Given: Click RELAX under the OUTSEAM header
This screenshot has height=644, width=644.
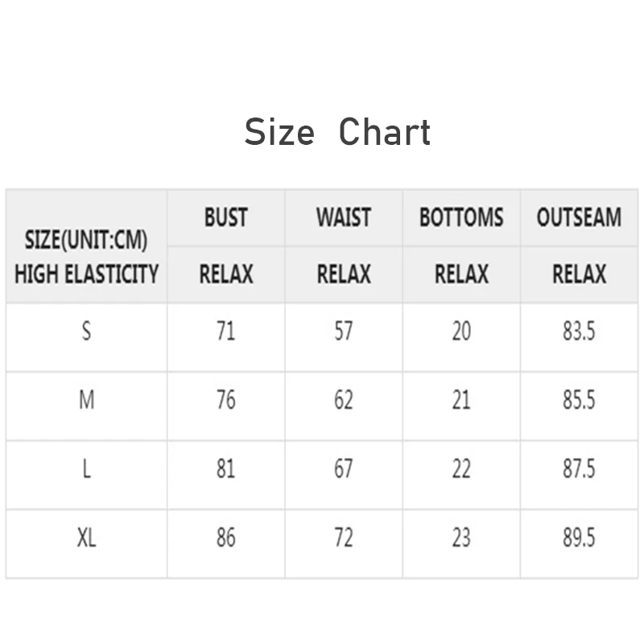Looking at the screenshot, I should pyautogui.click(x=579, y=275).
